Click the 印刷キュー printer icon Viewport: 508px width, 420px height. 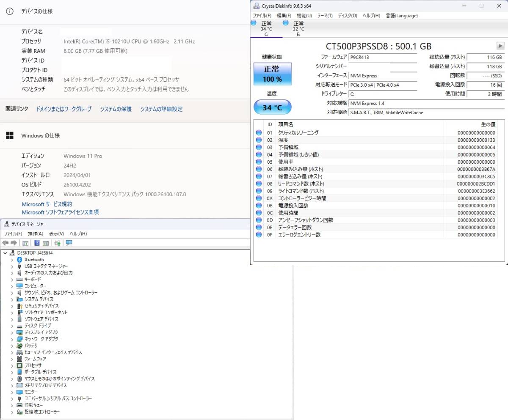click(19, 405)
